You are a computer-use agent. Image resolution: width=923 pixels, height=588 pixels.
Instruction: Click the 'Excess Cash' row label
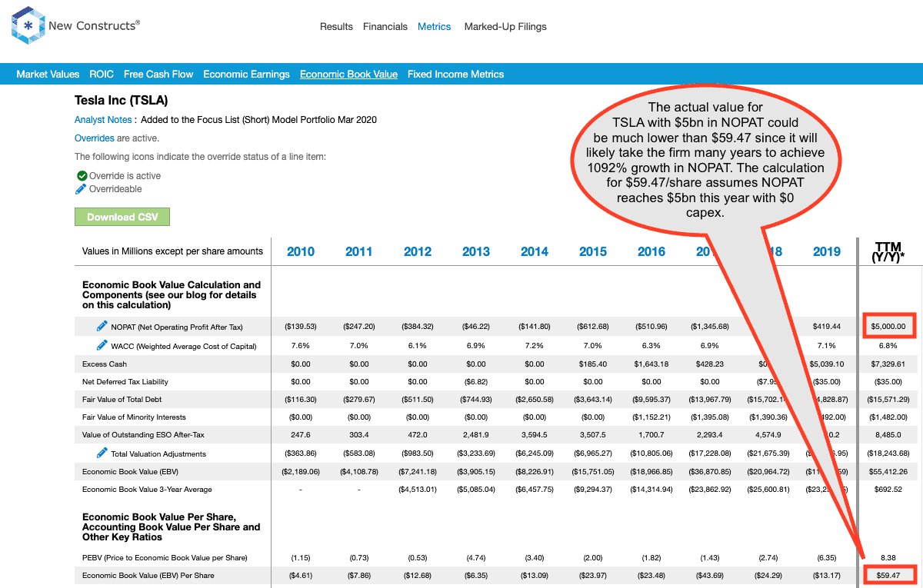point(105,364)
